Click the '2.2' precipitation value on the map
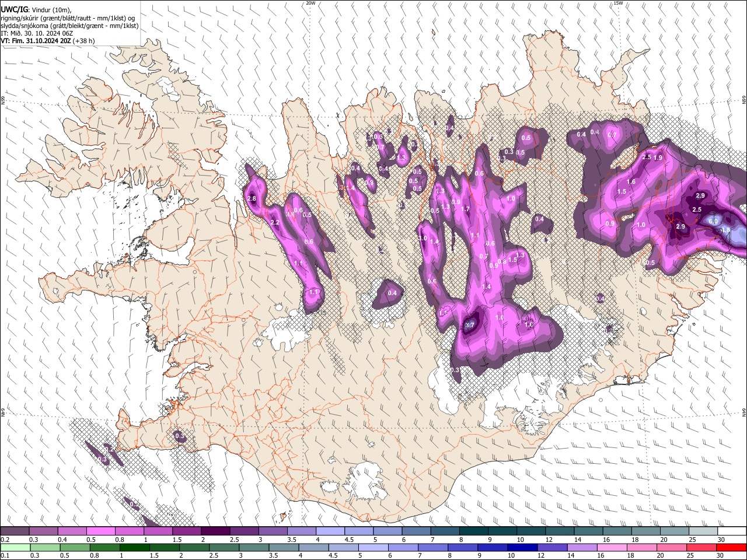747x560 pixels. tap(275, 223)
